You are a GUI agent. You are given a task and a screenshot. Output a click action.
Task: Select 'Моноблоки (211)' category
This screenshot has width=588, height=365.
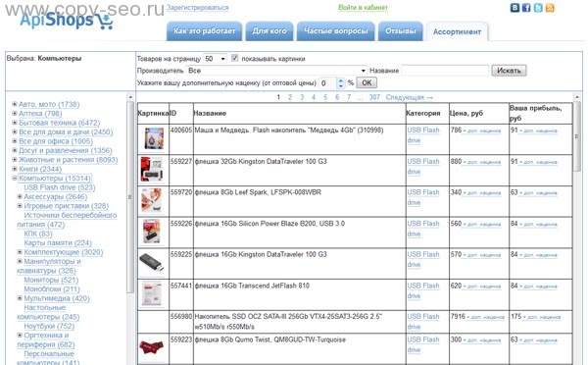[52, 289]
